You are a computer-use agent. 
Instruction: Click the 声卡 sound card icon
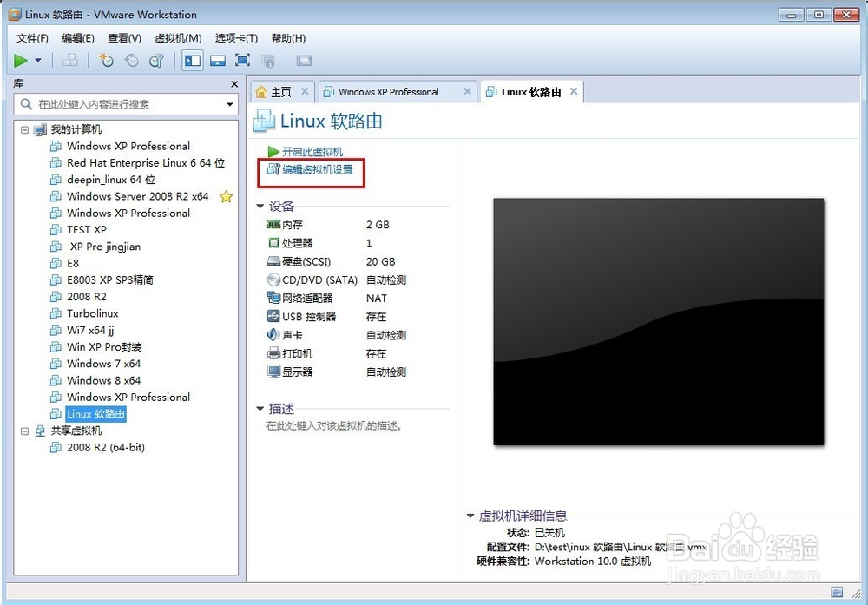click(x=273, y=335)
